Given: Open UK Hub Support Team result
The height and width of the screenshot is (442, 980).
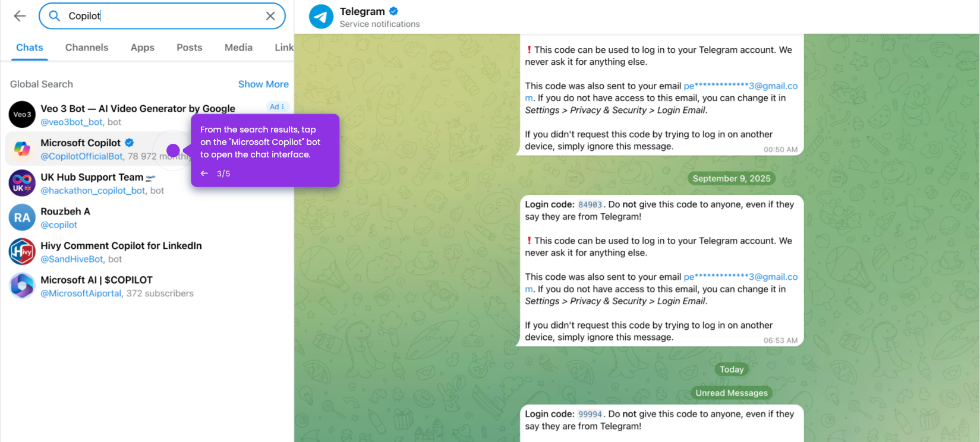Looking at the screenshot, I should pyautogui.click(x=147, y=183).
